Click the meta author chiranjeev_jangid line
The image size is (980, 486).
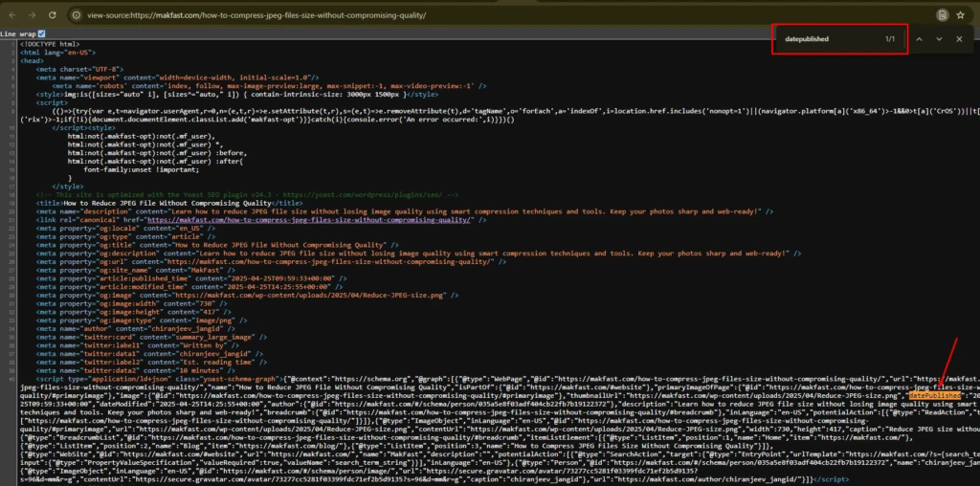pyautogui.click(x=136, y=328)
